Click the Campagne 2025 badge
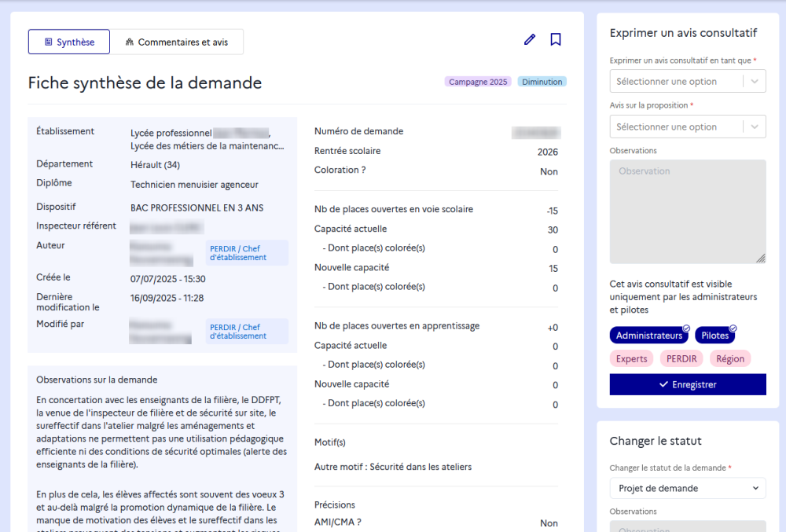 click(477, 81)
